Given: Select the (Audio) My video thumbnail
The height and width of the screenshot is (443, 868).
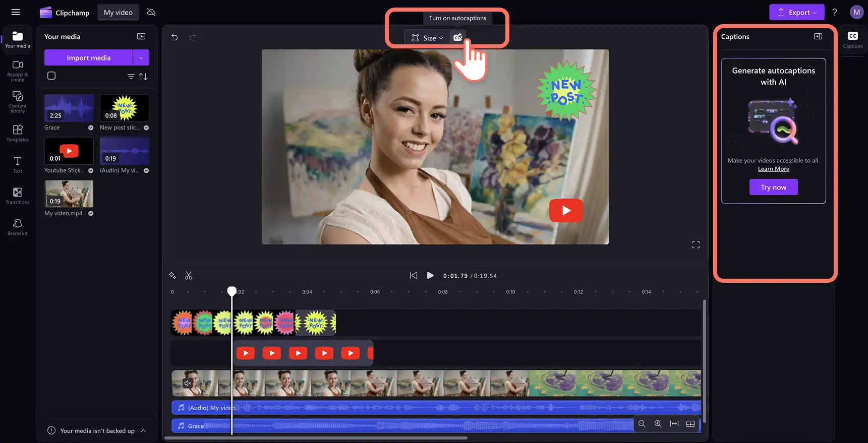Looking at the screenshot, I should pos(125,151).
